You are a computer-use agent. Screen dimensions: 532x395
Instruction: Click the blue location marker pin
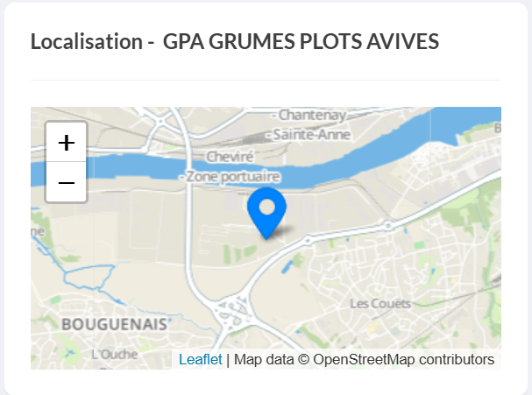click(266, 213)
